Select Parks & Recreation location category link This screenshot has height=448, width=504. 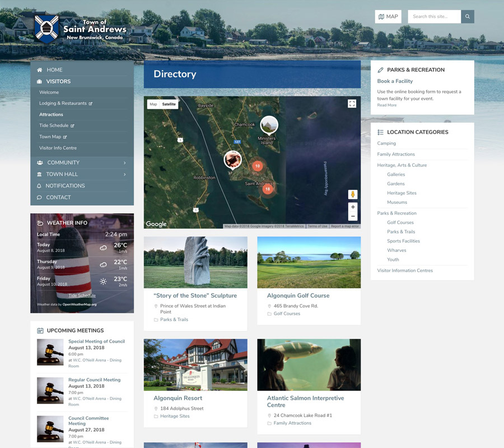coord(396,213)
